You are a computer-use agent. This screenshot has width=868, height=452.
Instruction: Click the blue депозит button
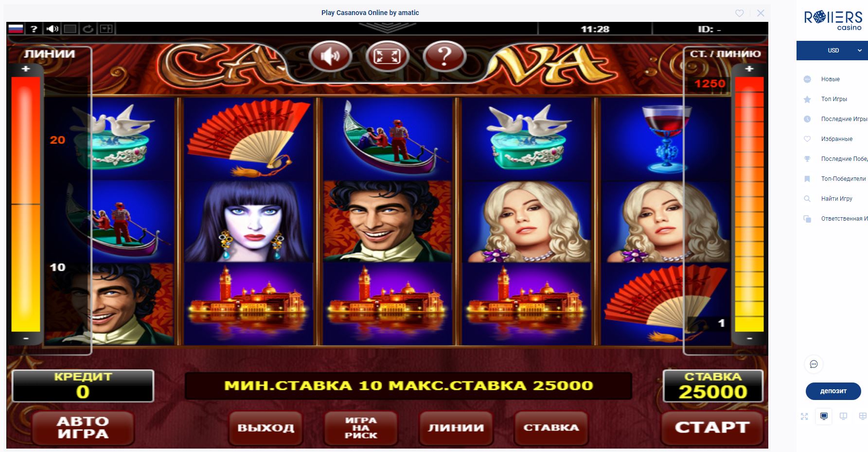[x=833, y=391]
